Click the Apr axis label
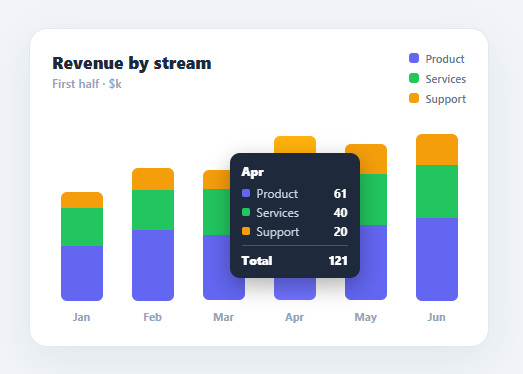 pyautogui.click(x=295, y=317)
